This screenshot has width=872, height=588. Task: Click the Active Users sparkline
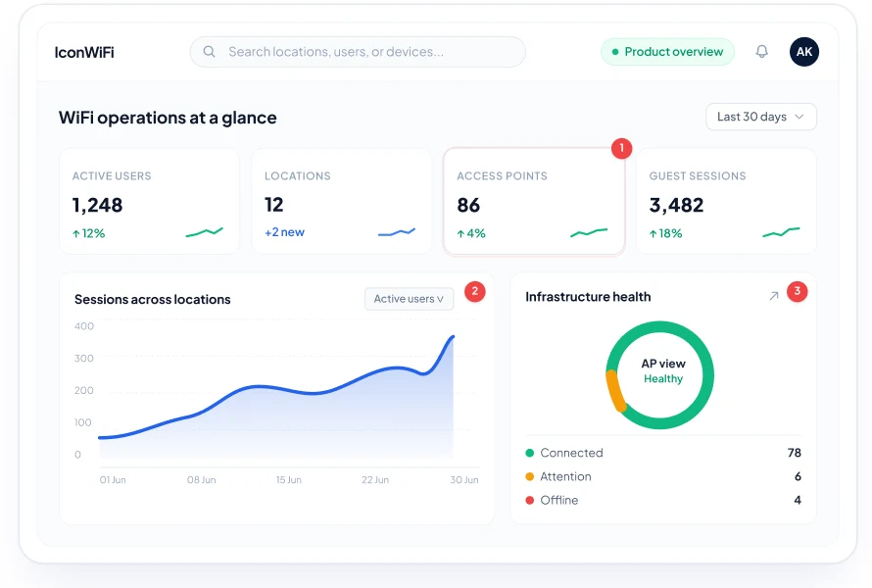pyautogui.click(x=204, y=232)
